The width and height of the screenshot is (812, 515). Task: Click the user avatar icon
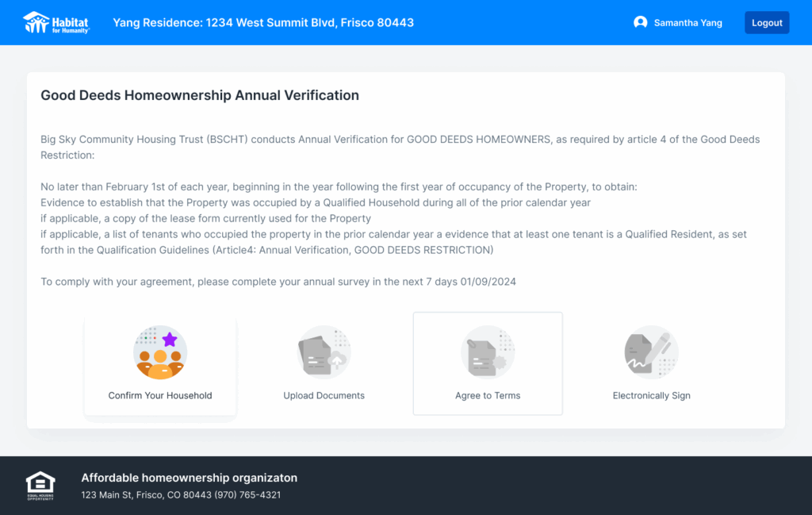point(640,23)
